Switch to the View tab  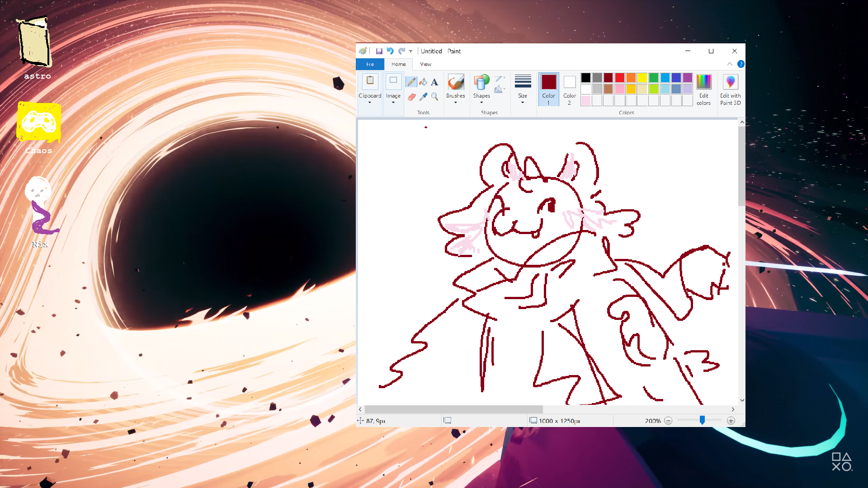tap(425, 64)
